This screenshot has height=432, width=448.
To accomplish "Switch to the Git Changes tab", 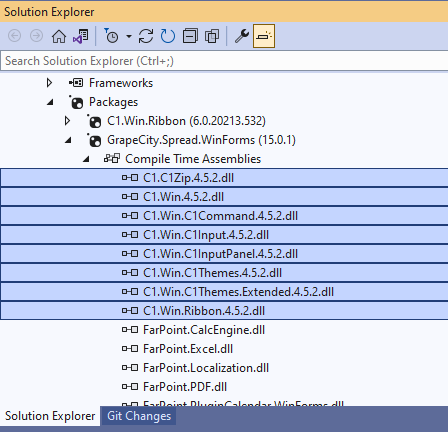I will 139,416.
